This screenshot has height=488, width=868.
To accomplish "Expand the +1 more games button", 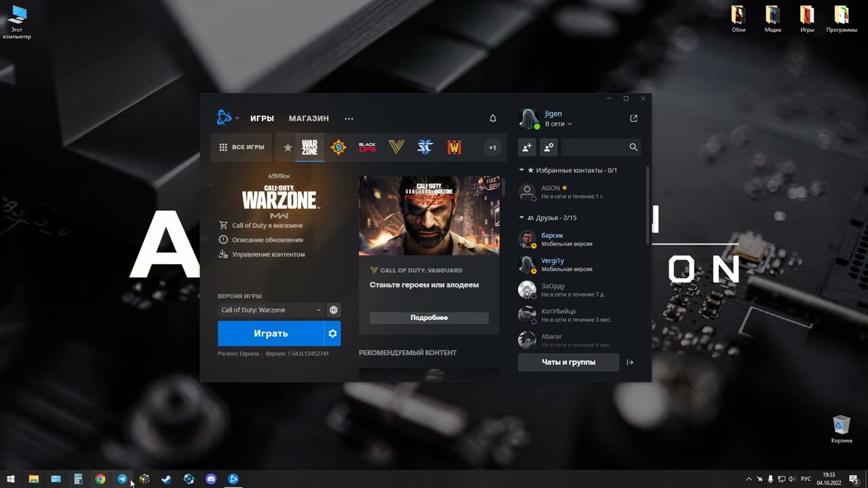I will coord(493,147).
